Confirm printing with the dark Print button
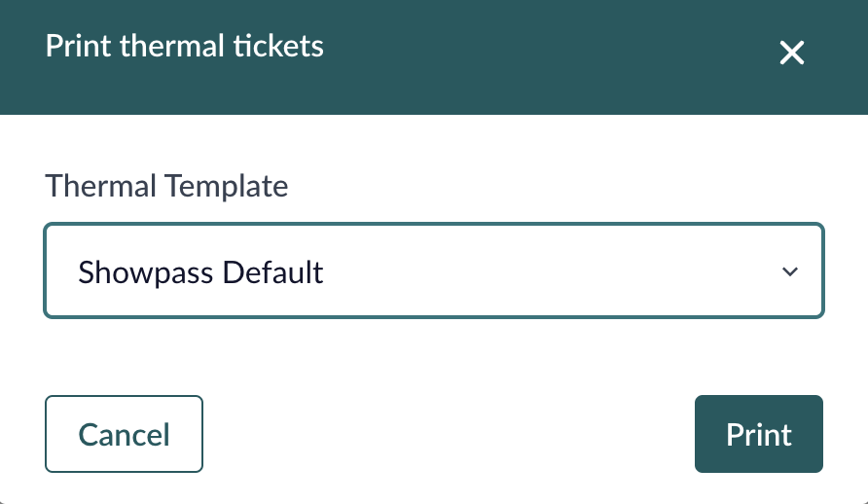 [759, 434]
